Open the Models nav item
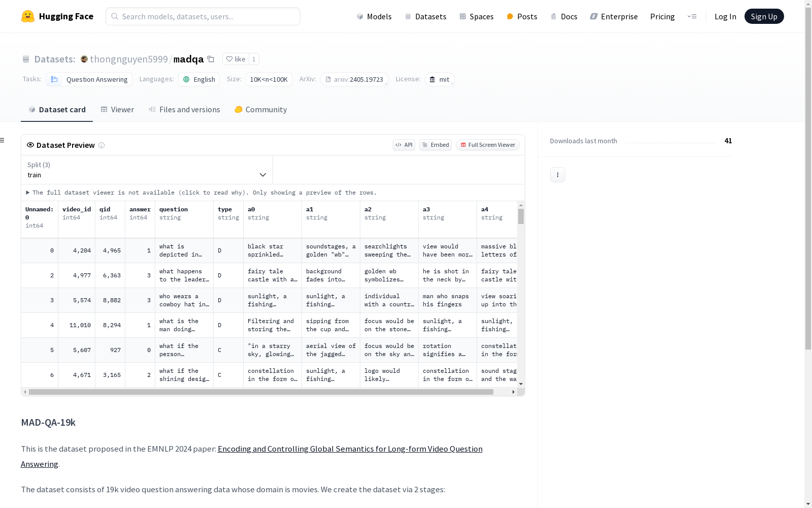 (374, 16)
